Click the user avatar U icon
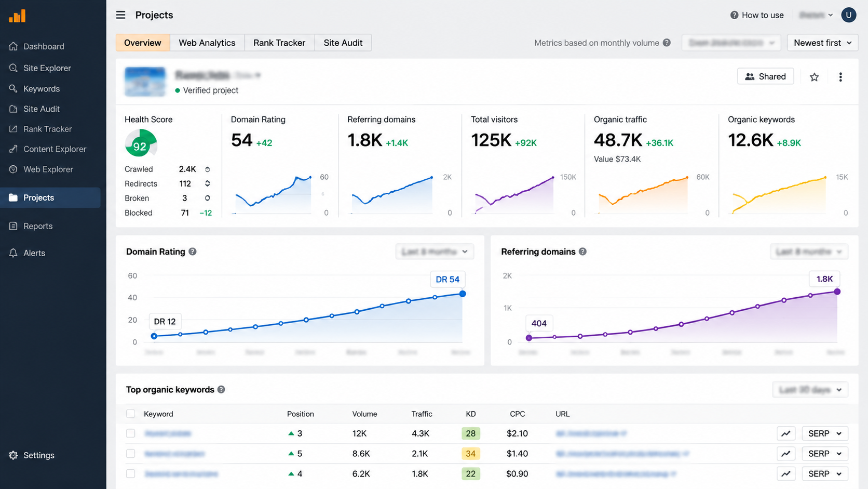Screen dimensions: 868x489 [849, 15]
